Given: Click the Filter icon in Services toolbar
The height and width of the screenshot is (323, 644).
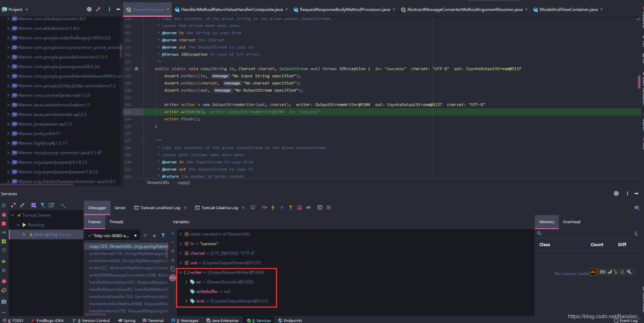Looking at the screenshot, I should [42, 205].
